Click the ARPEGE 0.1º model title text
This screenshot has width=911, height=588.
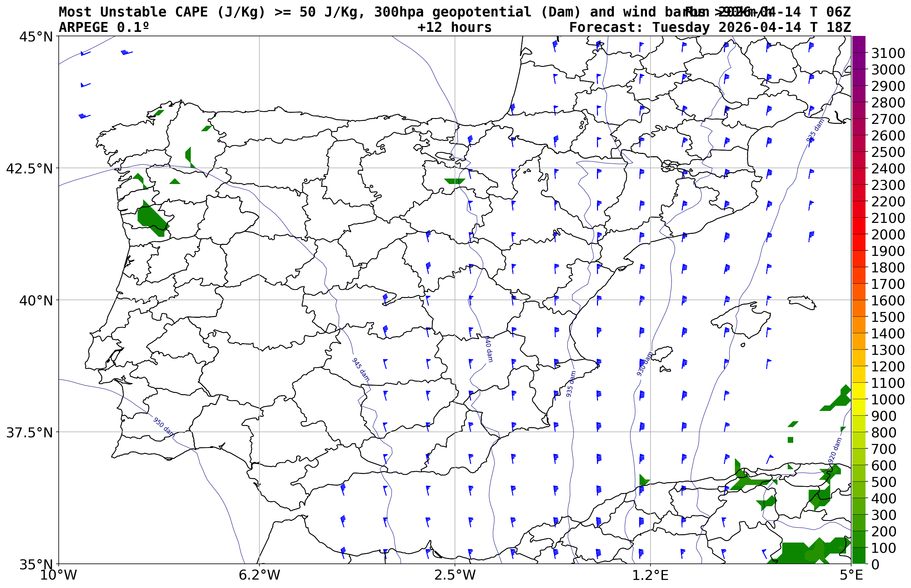click(103, 27)
